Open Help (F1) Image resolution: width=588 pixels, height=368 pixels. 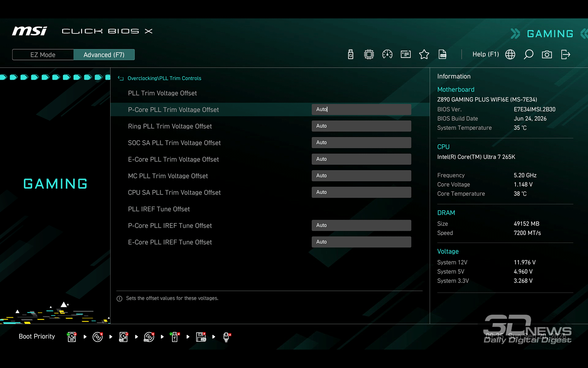(x=485, y=54)
